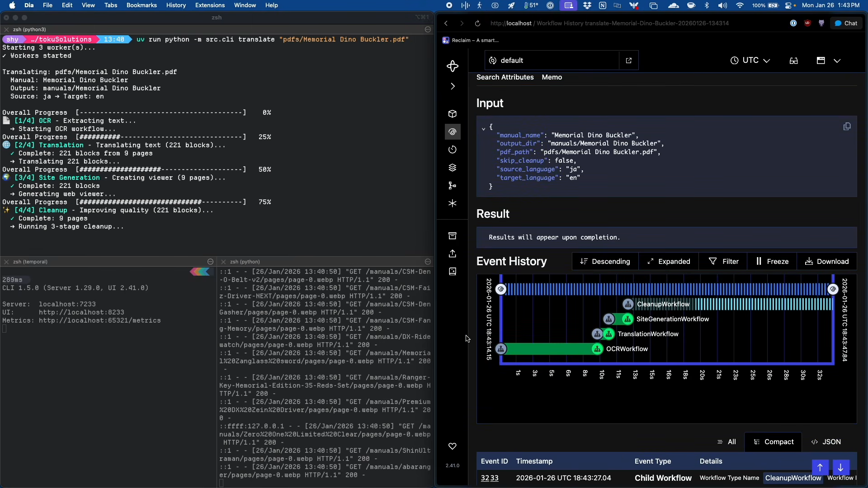868x488 pixels.
Task: Freeze the event history updates
Action: (772, 262)
